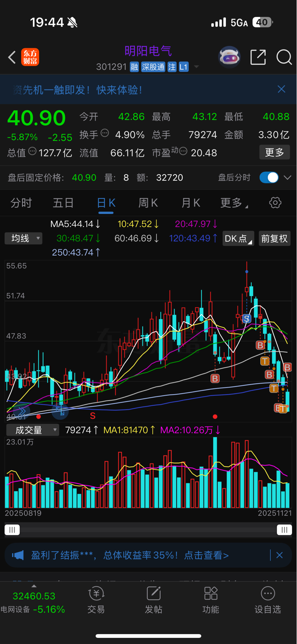Open the search magnifier icon

pos(284,57)
